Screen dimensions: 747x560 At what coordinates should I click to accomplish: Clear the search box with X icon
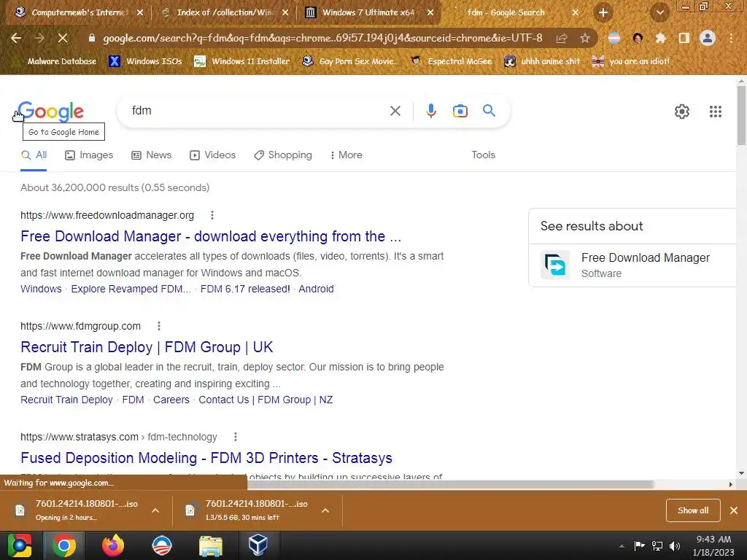coord(395,111)
